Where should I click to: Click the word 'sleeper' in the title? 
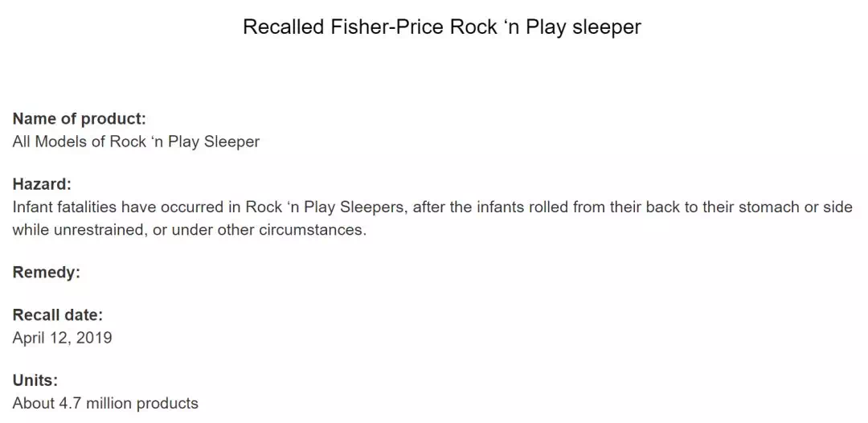pyautogui.click(x=607, y=27)
